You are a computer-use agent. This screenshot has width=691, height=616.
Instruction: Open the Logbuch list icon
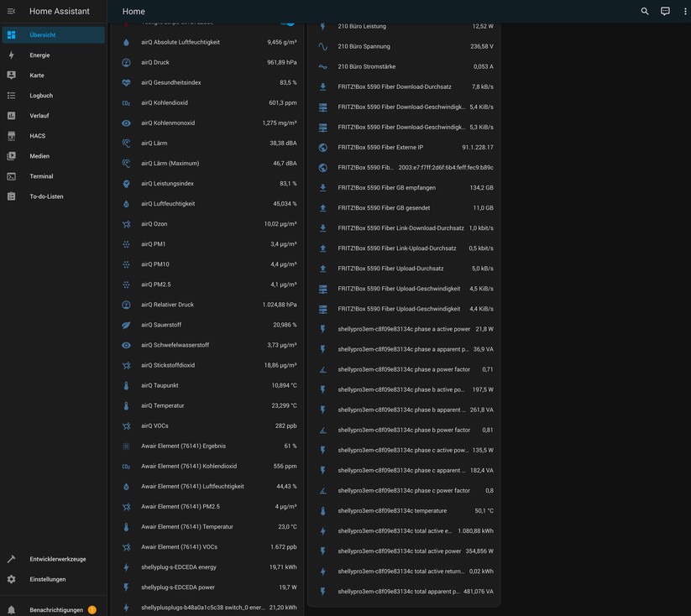[x=12, y=95]
